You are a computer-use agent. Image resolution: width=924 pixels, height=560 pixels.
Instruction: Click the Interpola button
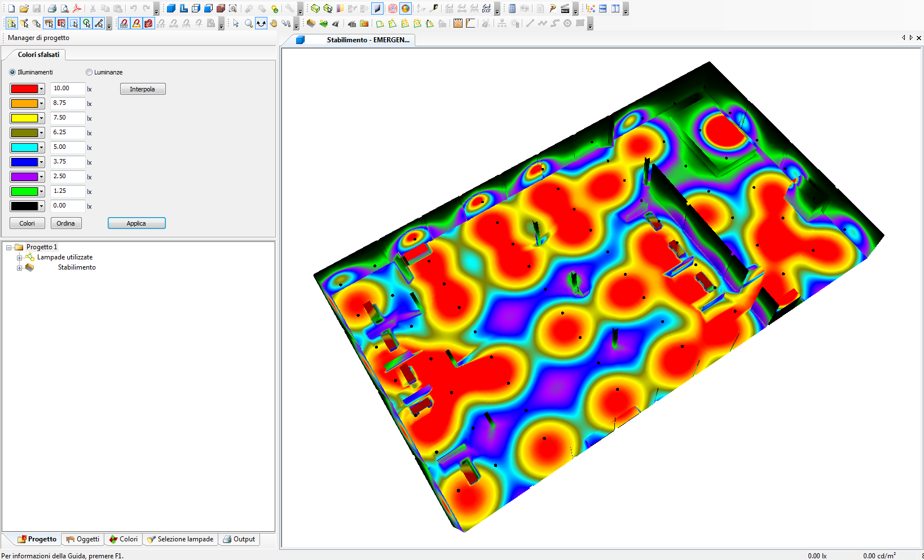pos(143,89)
